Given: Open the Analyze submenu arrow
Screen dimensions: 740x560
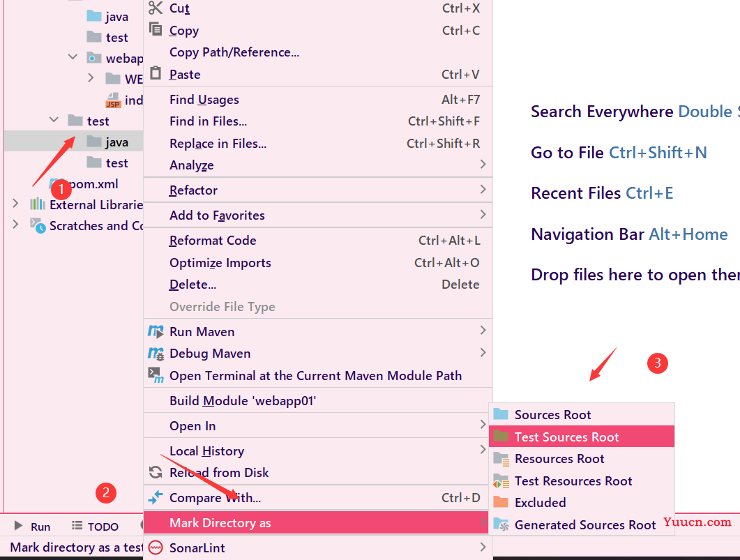Looking at the screenshot, I should pyautogui.click(x=483, y=164).
